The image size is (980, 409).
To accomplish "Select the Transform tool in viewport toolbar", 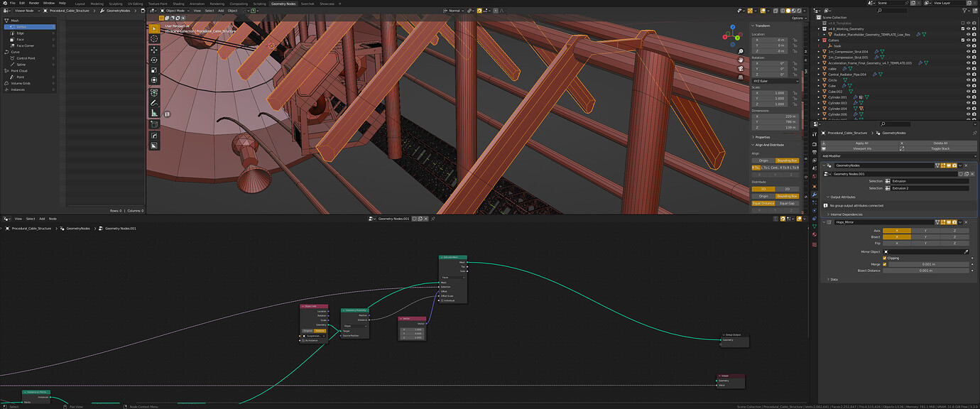I will (x=154, y=80).
